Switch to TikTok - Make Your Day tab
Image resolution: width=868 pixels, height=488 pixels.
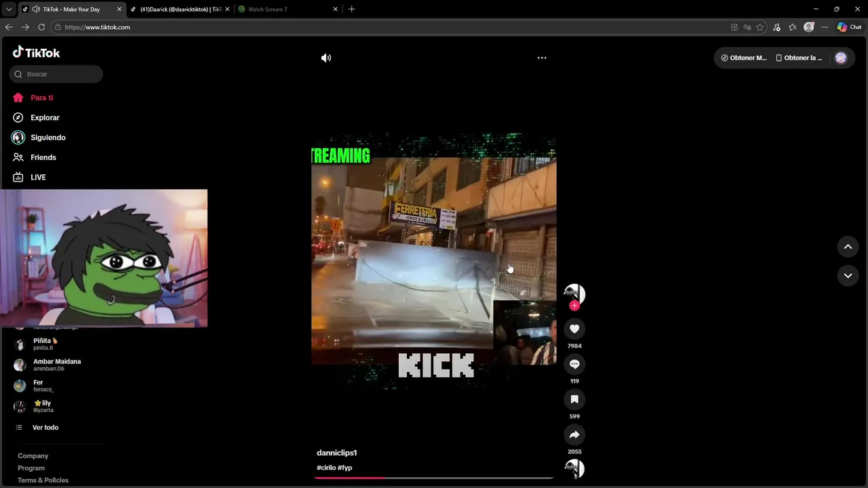[x=71, y=9]
